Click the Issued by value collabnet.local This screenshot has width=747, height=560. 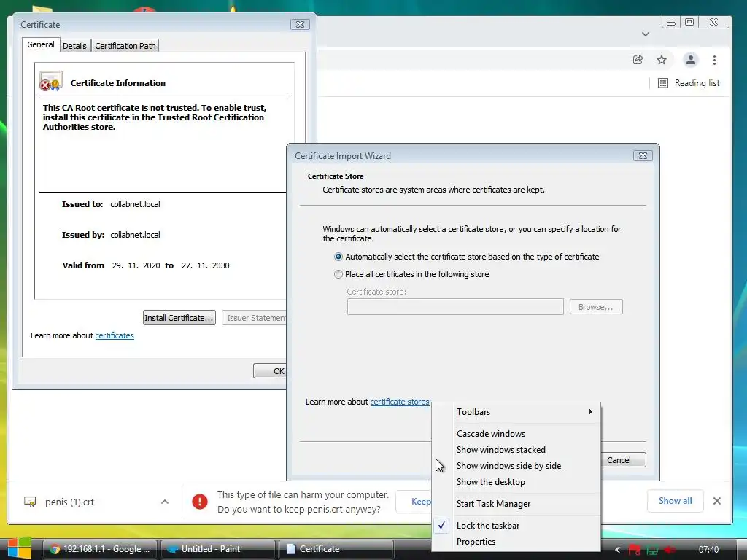point(135,235)
